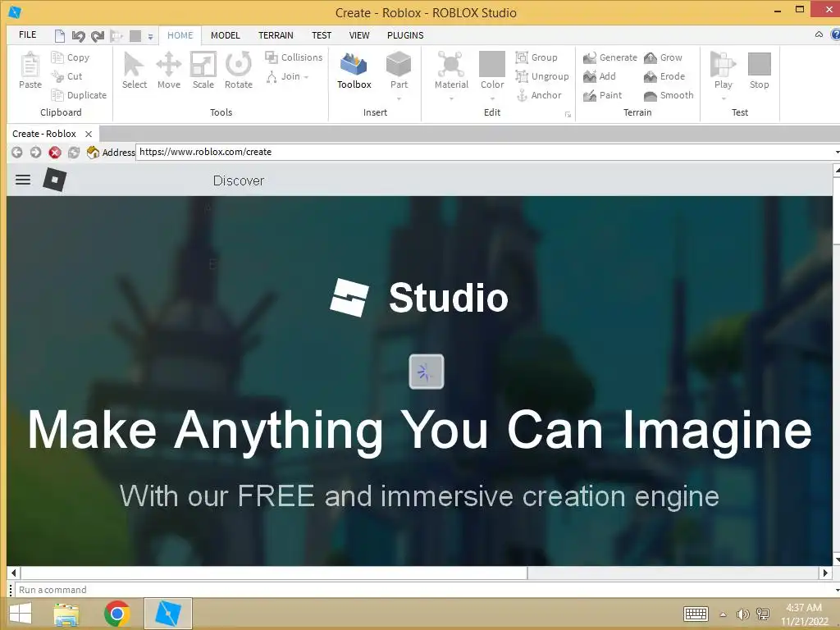Toggle the Anchor option
Viewport: 840px width, 630px height.
[x=539, y=95]
